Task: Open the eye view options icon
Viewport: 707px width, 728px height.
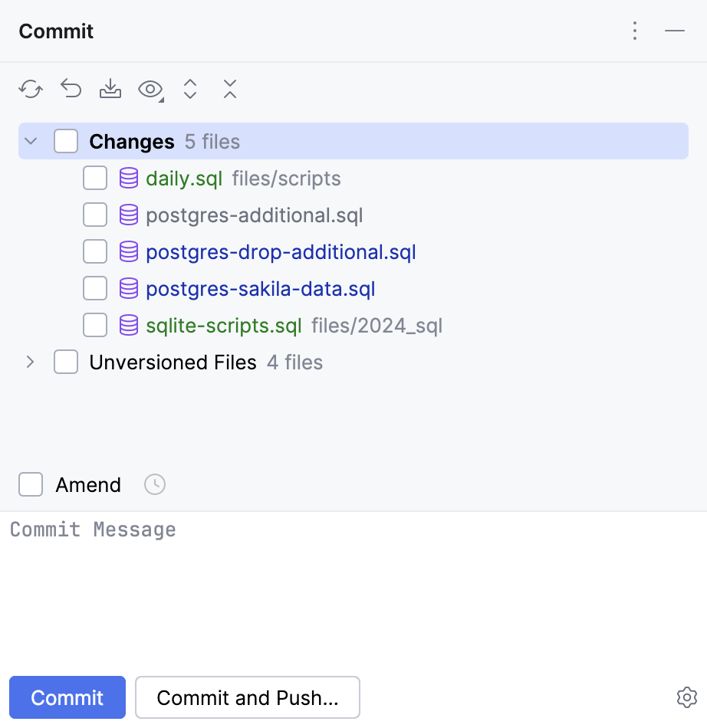Action: 150,90
